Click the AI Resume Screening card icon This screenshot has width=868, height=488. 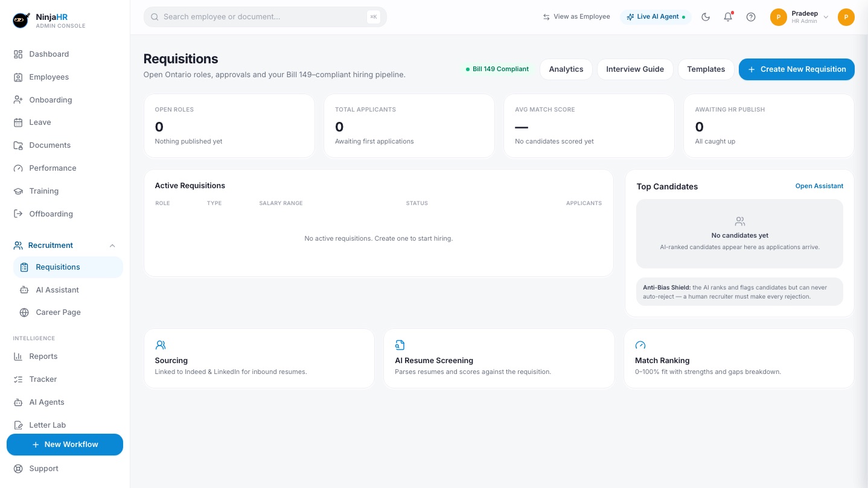click(400, 345)
